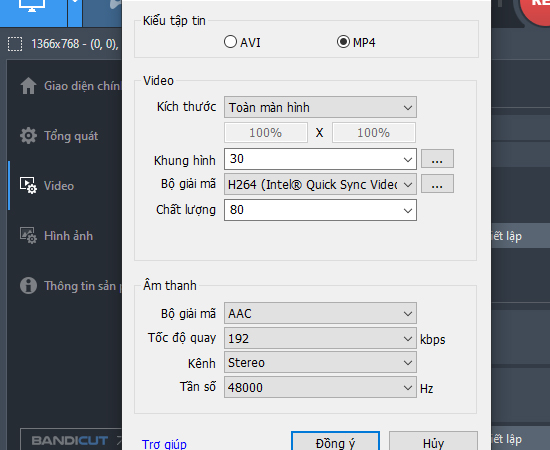The height and width of the screenshot is (450, 550).
Task: Click the image-gear icon beside Hình ảnh
Action: point(28,236)
